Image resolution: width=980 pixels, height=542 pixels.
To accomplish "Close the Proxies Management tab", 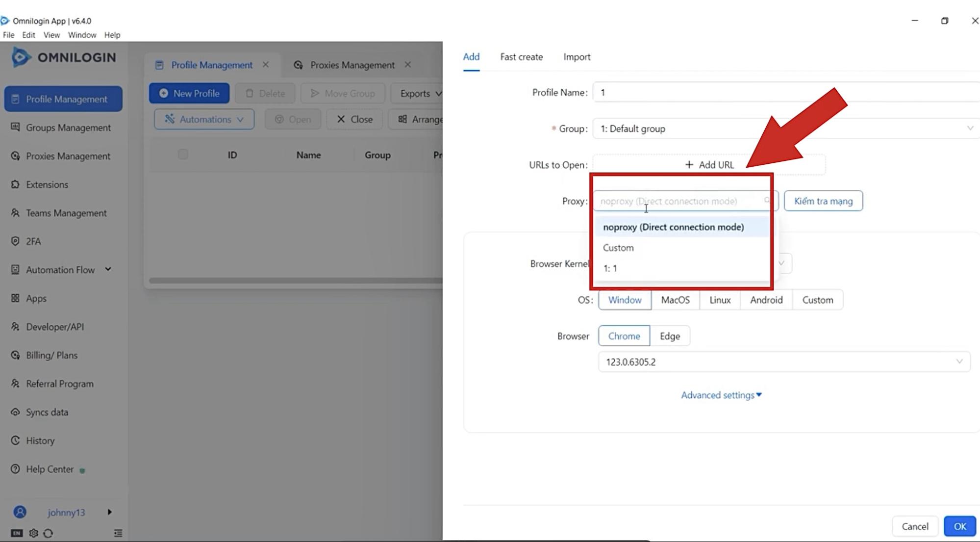I will point(407,65).
